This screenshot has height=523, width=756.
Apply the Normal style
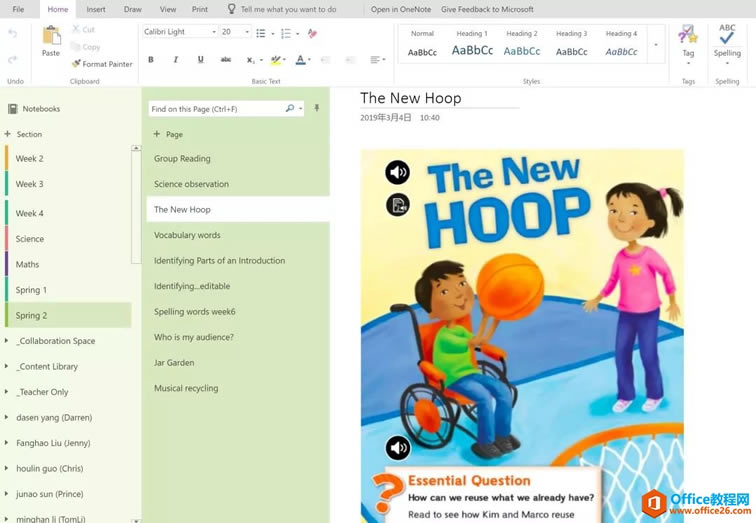pos(422,44)
